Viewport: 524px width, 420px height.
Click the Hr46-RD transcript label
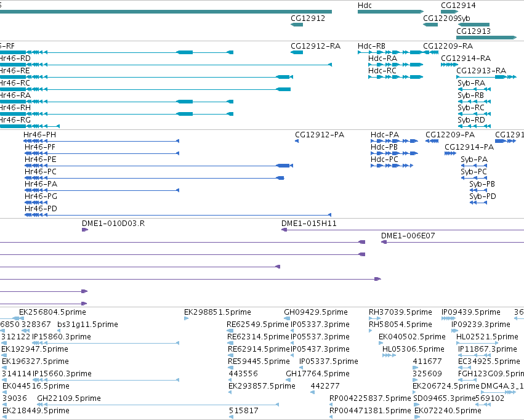(x=15, y=59)
